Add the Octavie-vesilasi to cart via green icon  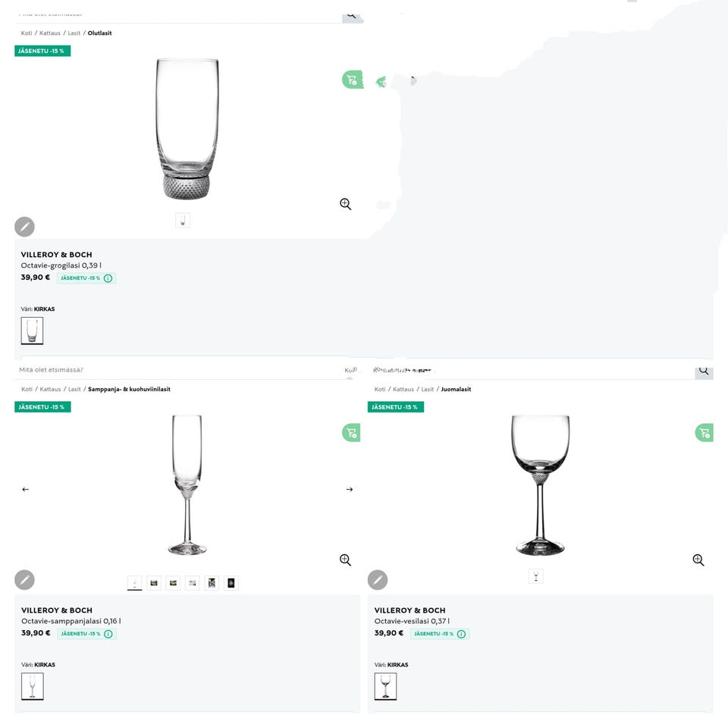click(x=704, y=433)
